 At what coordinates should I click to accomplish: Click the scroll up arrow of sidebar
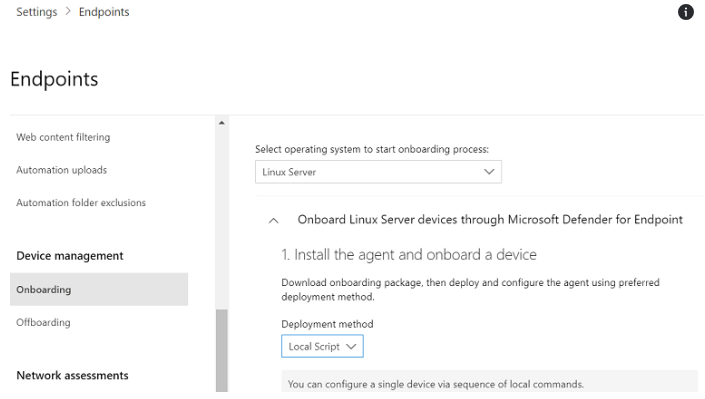point(222,123)
